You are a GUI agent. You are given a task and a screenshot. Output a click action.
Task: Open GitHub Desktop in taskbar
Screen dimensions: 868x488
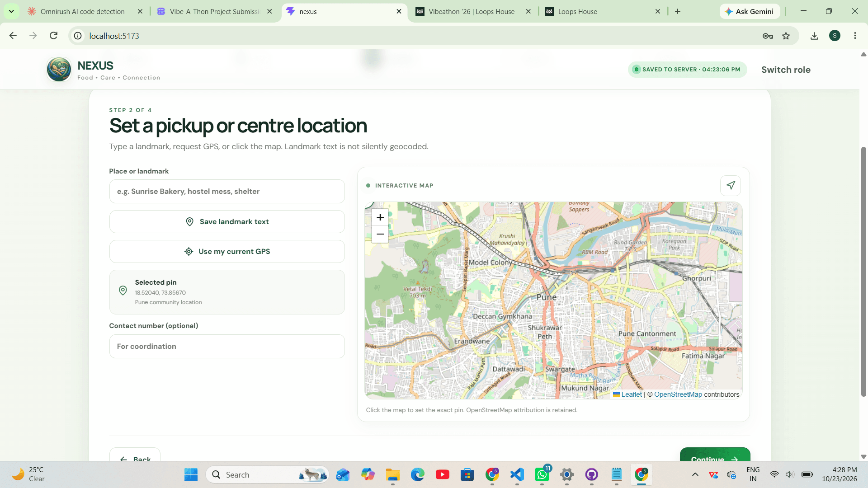click(592, 474)
